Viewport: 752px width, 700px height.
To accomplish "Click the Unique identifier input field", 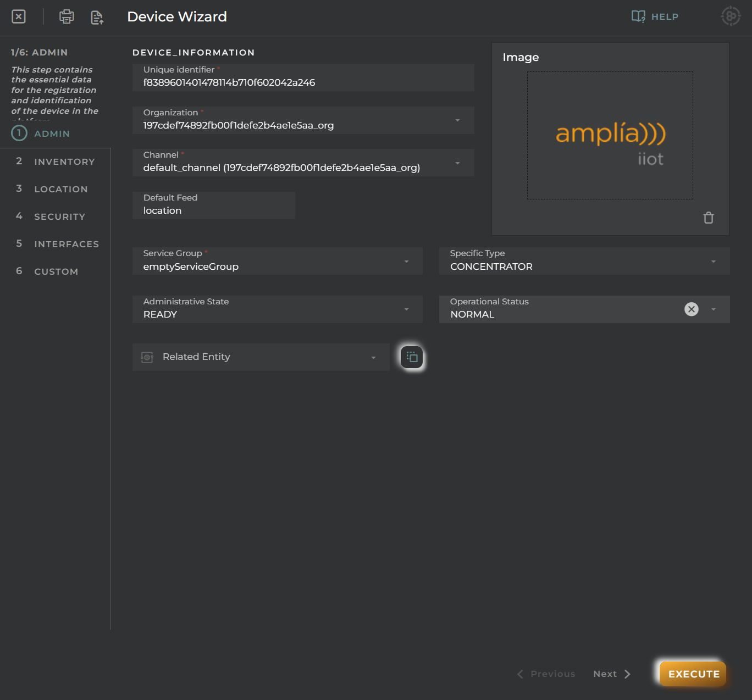I will [303, 77].
